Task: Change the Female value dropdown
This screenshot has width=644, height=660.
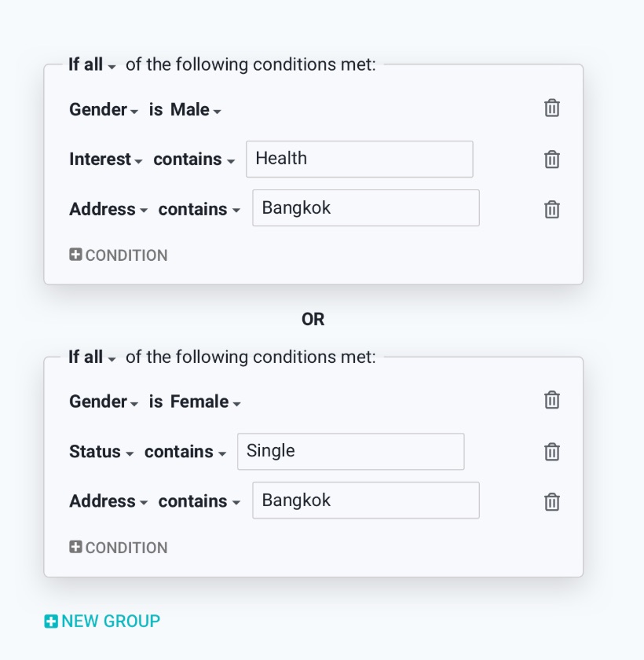Action: [x=205, y=402]
